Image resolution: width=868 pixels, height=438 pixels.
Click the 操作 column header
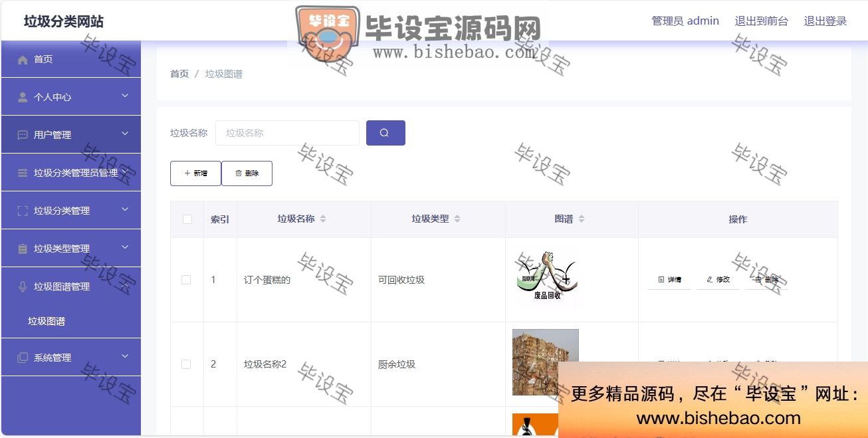pos(738,219)
